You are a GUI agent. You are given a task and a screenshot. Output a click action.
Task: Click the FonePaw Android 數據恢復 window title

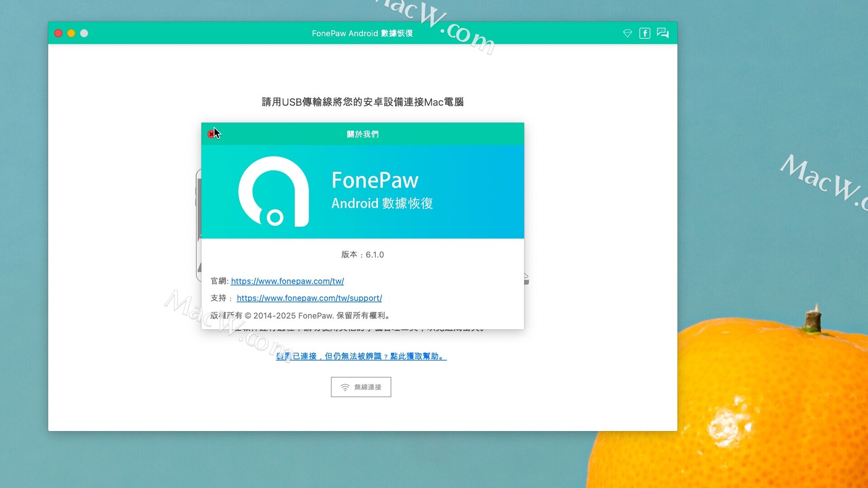coord(363,33)
